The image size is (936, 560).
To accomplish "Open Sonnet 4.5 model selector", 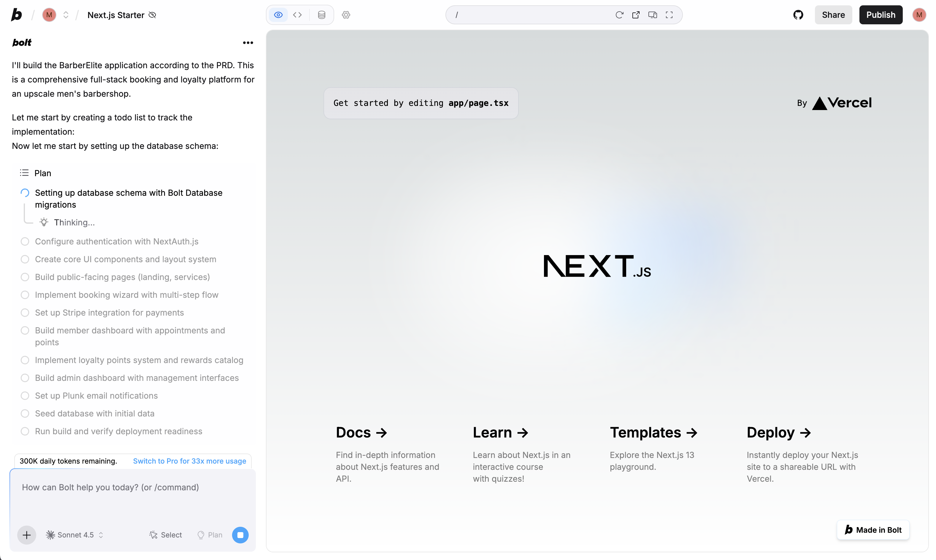I will click(74, 535).
